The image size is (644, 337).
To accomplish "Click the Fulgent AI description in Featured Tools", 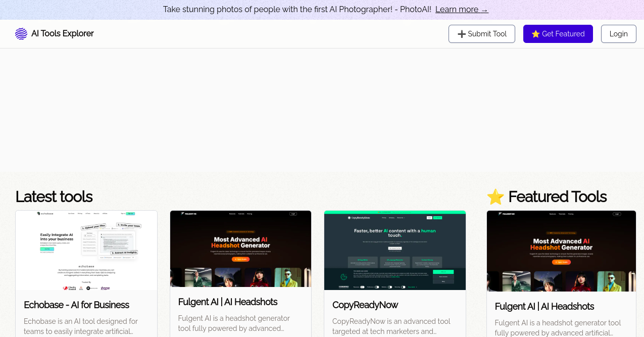I will [558, 328].
